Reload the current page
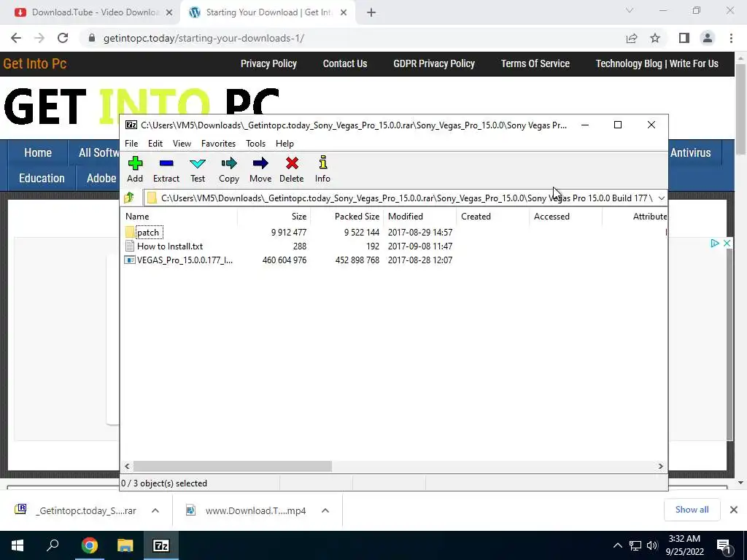 (63, 38)
